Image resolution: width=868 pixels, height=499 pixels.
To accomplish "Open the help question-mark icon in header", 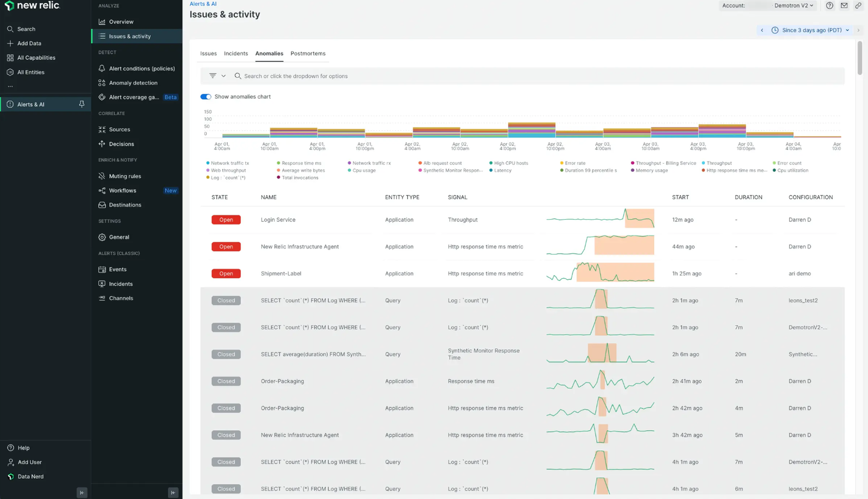I will [829, 5].
